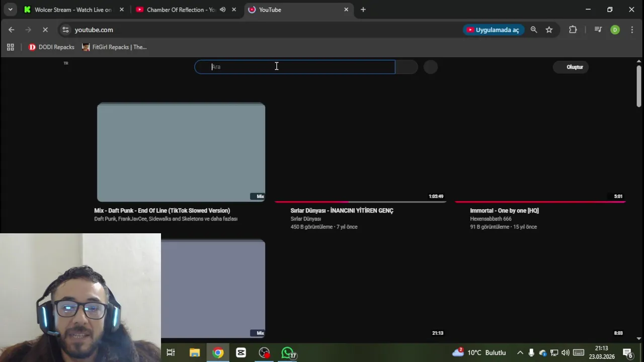This screenshot has height=362, width=644.
Task: Bookmark this page with the star
Action: pyautogui.click(x=549, y=30)
